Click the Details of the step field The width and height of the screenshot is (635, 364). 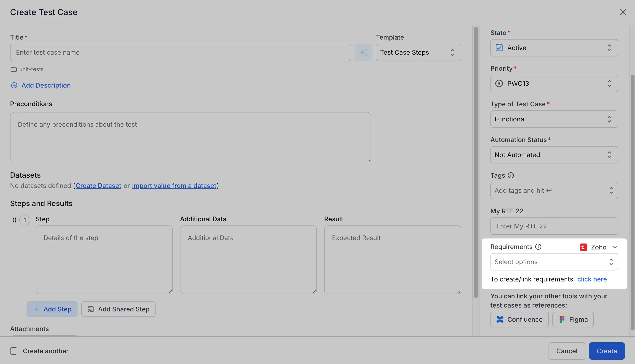tap(104, 260)
